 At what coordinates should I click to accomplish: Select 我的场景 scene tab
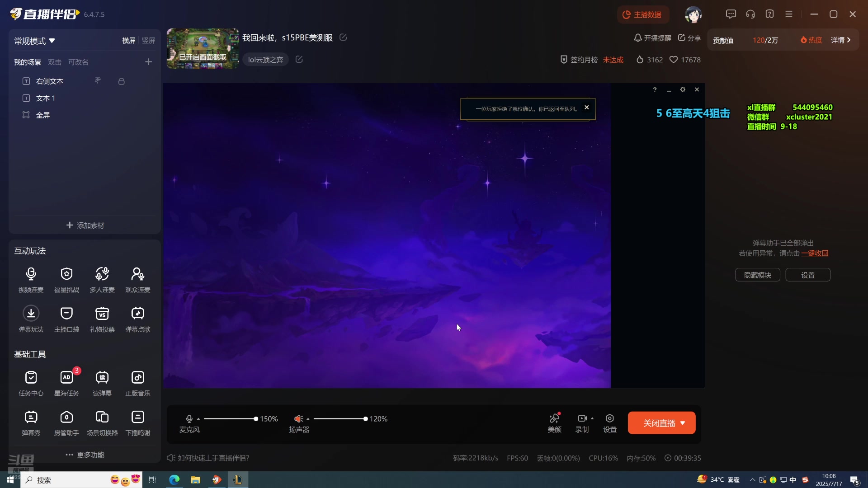pos(28,62)
